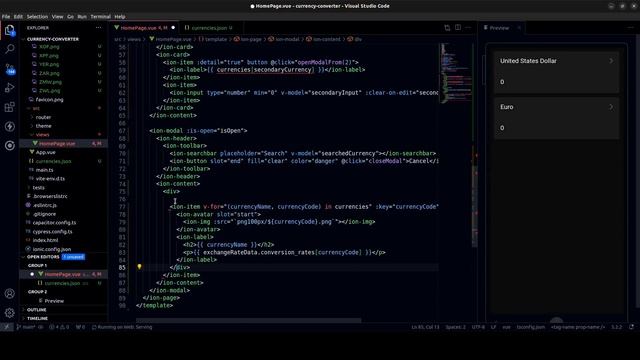
Task: Click the vue language mode status item
Action: coord(507,327)
